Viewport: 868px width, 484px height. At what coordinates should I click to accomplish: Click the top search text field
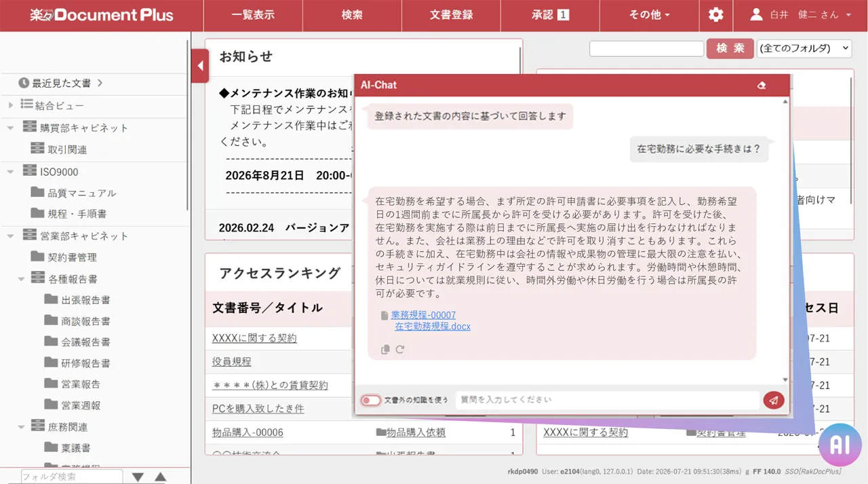(x=647, y=48)
